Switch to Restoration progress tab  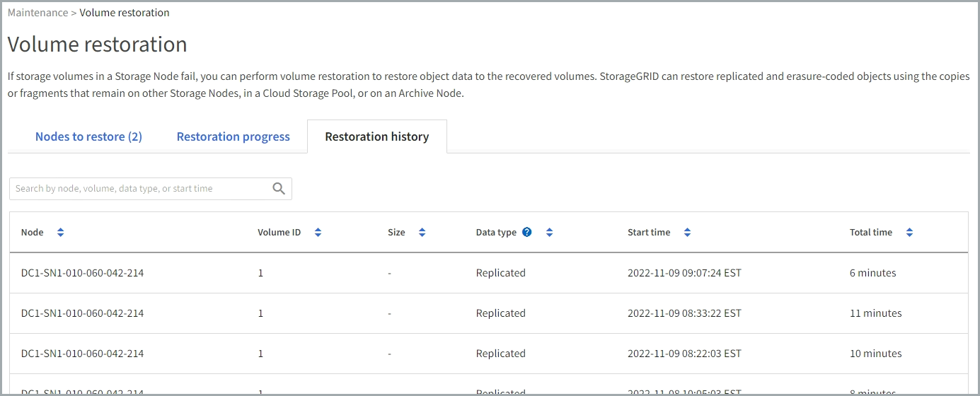click(233, 136)
